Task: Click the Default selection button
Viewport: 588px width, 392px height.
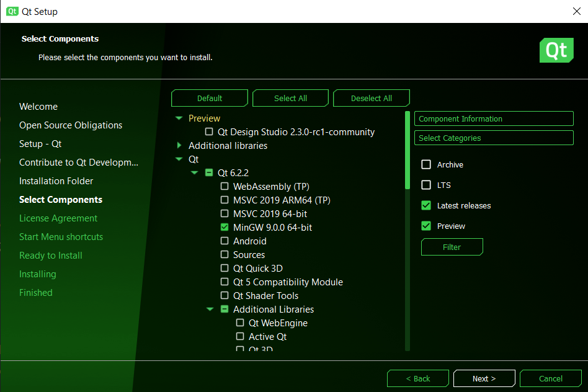Action: [x=210, y=98]
